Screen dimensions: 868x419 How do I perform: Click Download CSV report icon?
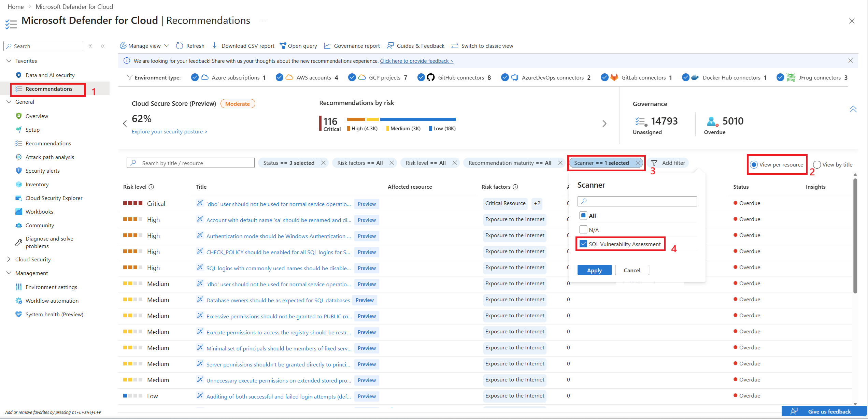coord(214,46)
